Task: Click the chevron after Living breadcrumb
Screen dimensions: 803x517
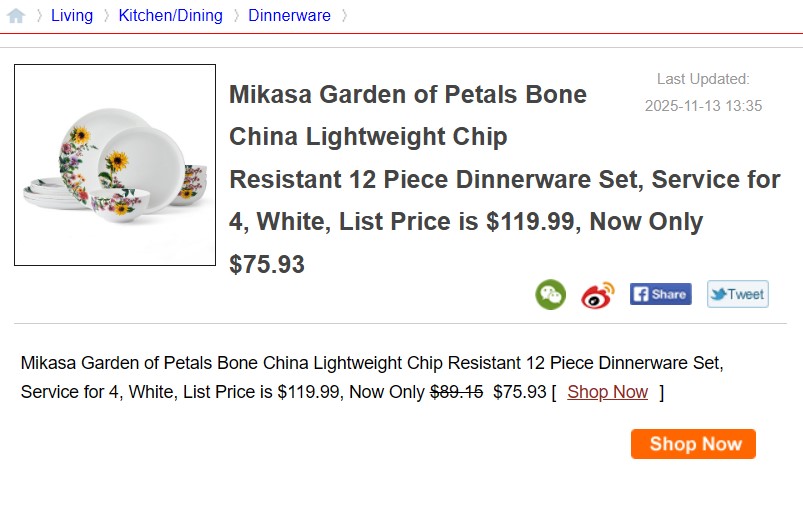Action: pos(106,16)
